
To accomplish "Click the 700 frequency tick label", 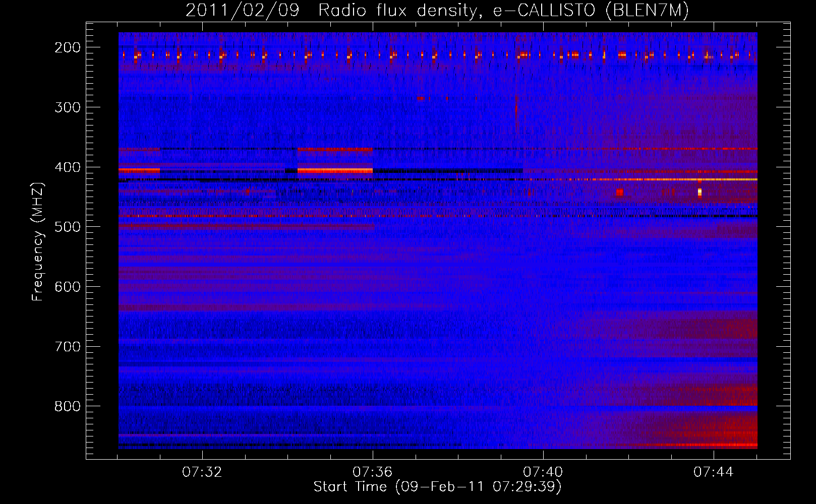I will pyautogui.click(x=67, y=347).
